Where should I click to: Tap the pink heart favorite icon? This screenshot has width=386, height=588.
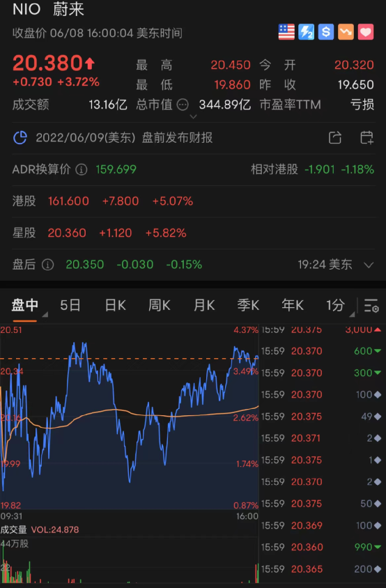366,32
